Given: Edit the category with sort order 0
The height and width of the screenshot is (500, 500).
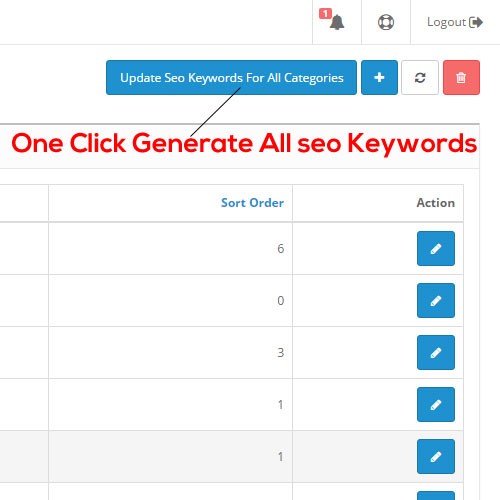Looking at the screenshot, I should point(436,300).
